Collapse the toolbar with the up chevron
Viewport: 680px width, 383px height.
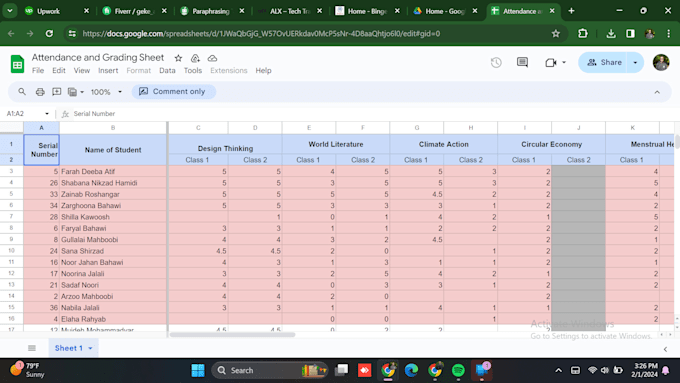click(657, 92)
